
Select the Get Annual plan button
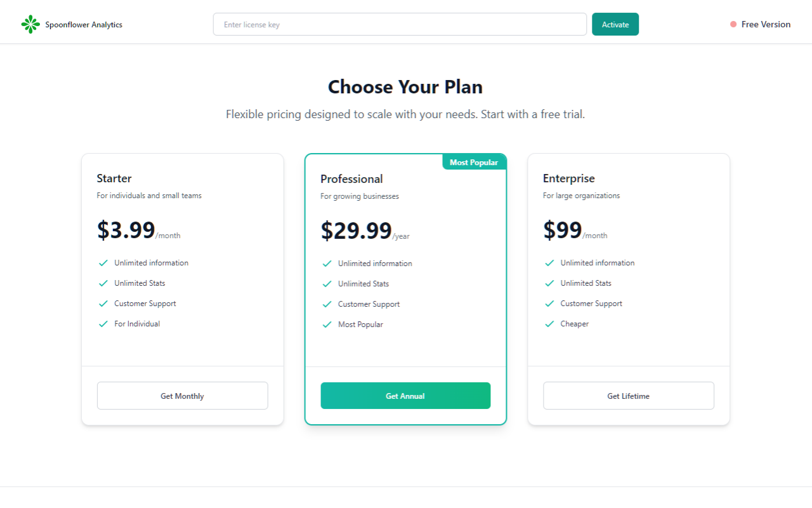click(x=405, y=396)
